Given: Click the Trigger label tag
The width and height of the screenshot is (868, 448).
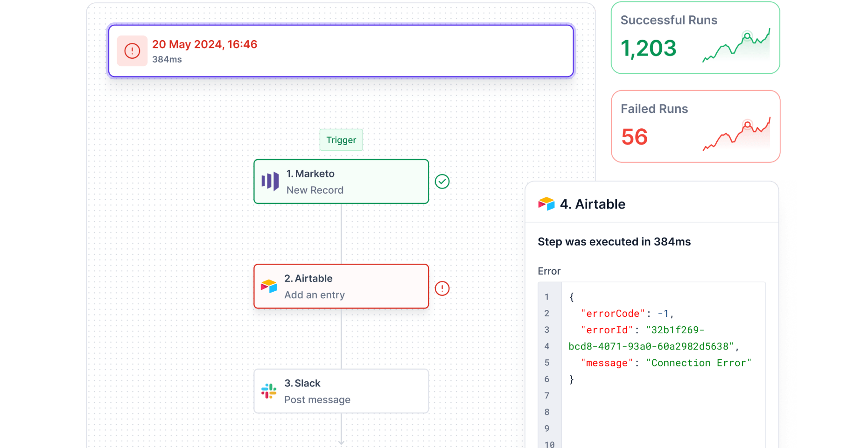Looking at the screenshot, I should pyautogui.click(x=341, y=140).
